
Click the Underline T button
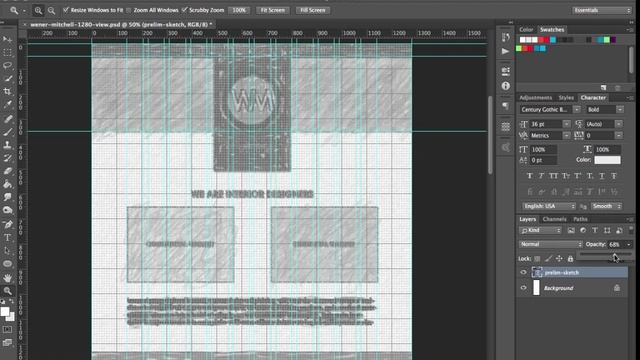pos(602,176)
